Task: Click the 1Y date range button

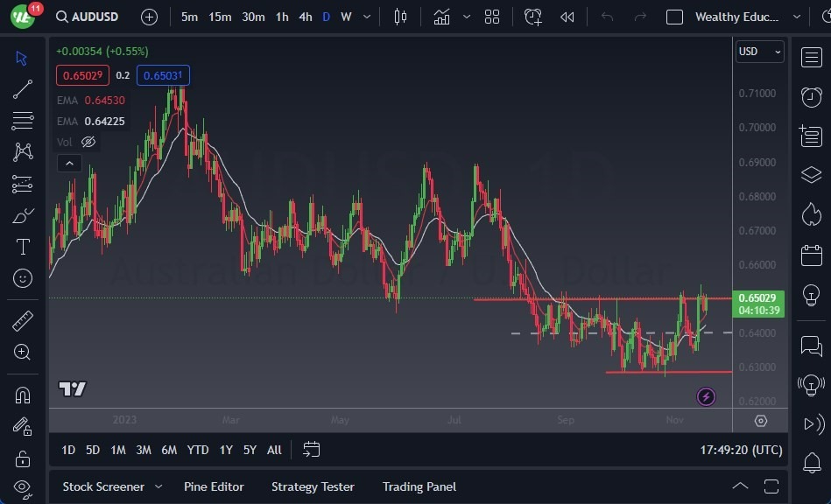Action: tap(225, 450)
